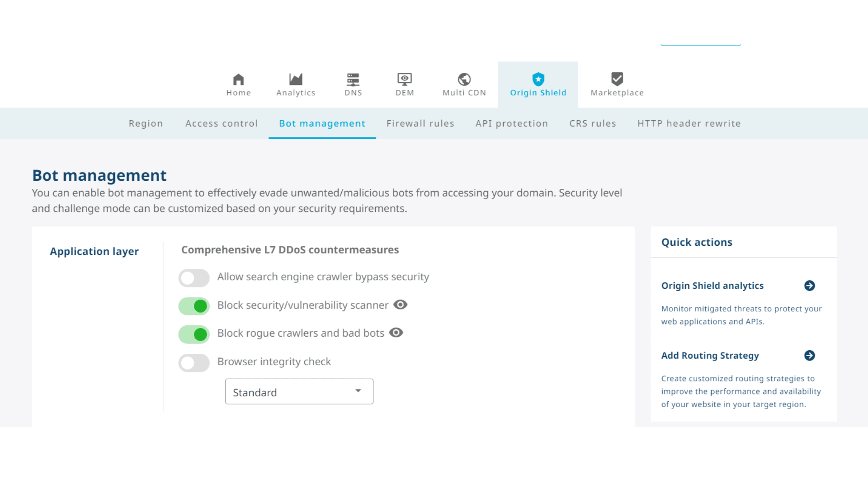Open the Access control tab
The height and width of the screenshot is (488, 868).
coord(222,123)
